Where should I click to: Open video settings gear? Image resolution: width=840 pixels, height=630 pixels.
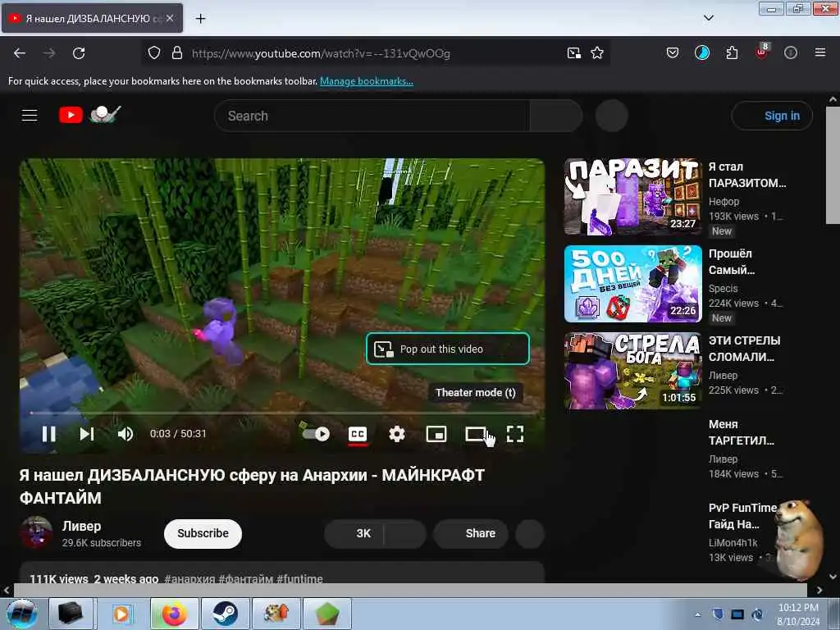(396, 434)
